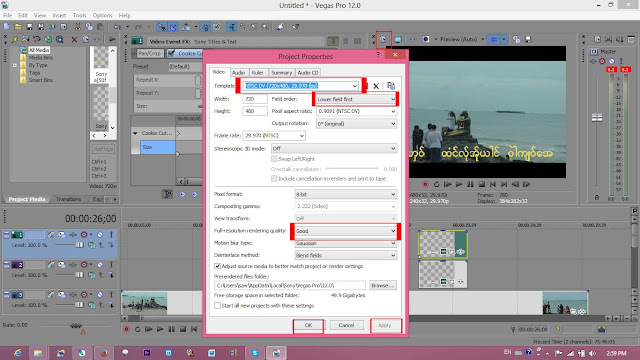Click the copy snapshot icon in preview toolbar
640x360 pixels.
pyautogui.click(x=516, y=39)
